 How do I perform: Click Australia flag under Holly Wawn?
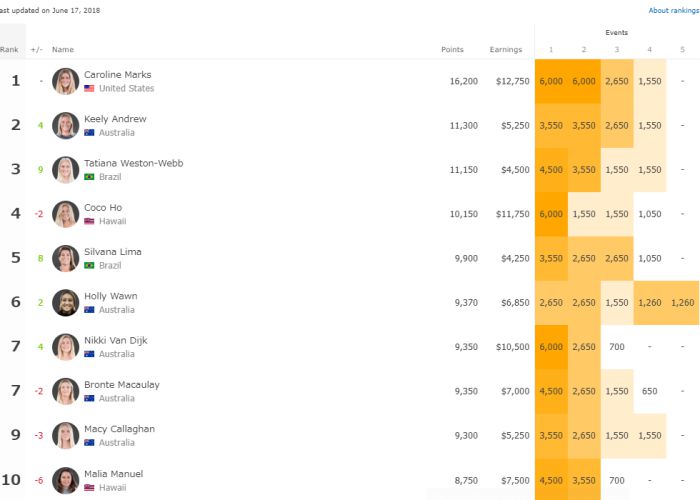pyautogui.click(x=89, y=310)
